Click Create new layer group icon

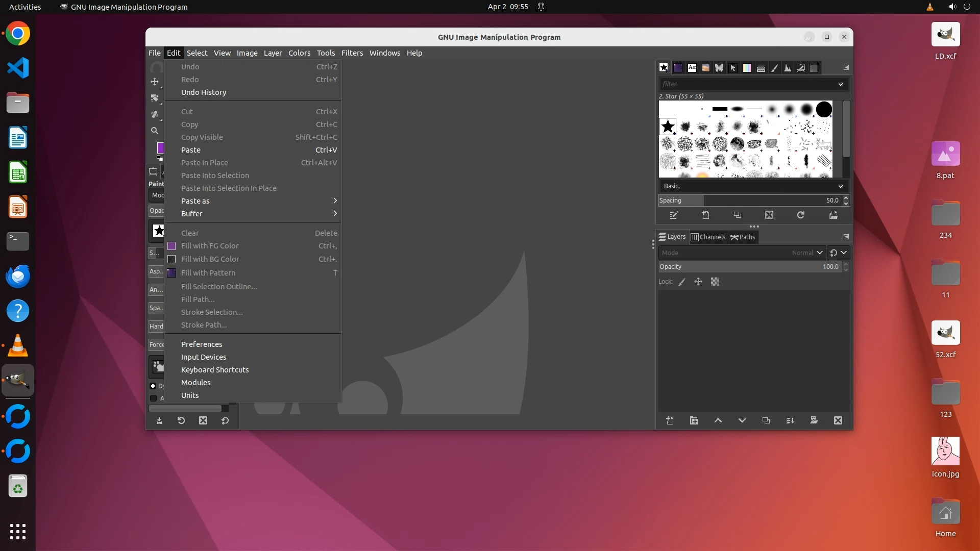pos(694,421)
